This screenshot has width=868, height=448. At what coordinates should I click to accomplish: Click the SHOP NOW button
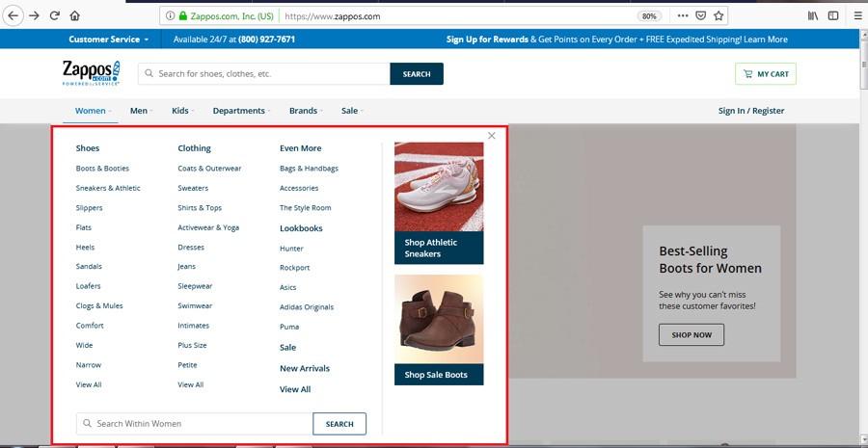(x=691, y=335)
